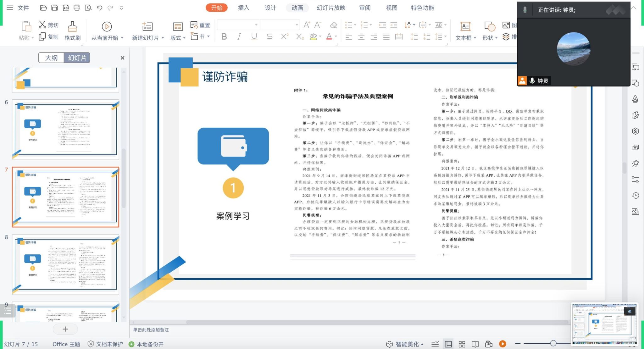Switch to slide sorter view

coord(462,344)
